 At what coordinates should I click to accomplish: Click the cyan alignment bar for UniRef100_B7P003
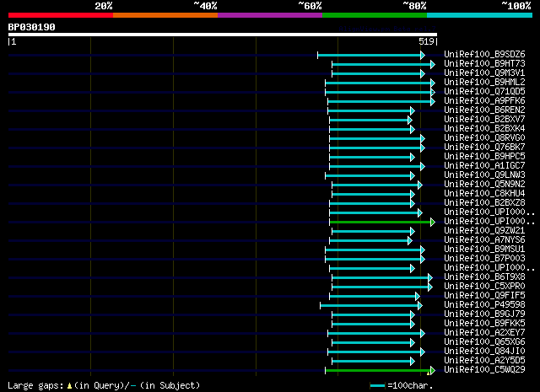point(373,260)
